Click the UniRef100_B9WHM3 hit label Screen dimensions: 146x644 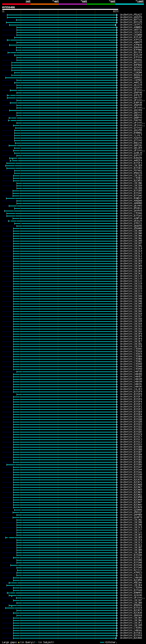pyautogui.click(x=131, y=593)
